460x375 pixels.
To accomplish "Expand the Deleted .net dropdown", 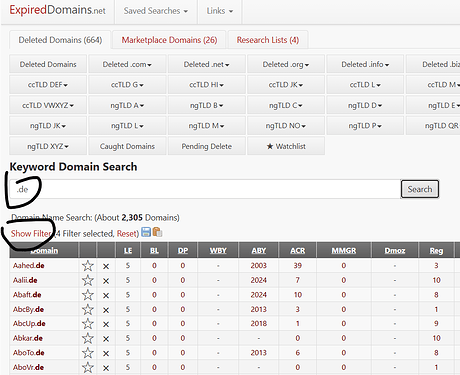I will pyautogui.click(x=206, y=64).
